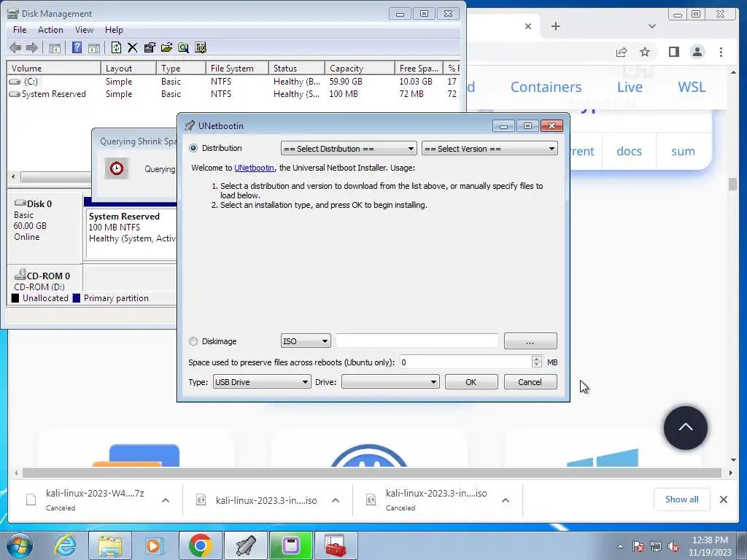Open Windows Start button
747x560 pixels.
pyautogui.click(x=20, y=545)
